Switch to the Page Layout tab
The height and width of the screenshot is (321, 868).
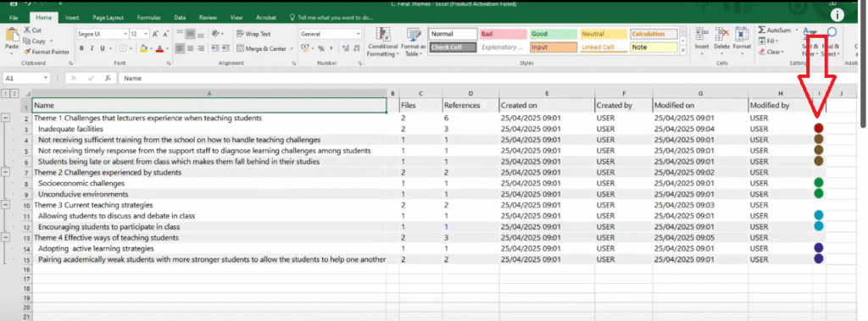(108, 18)
